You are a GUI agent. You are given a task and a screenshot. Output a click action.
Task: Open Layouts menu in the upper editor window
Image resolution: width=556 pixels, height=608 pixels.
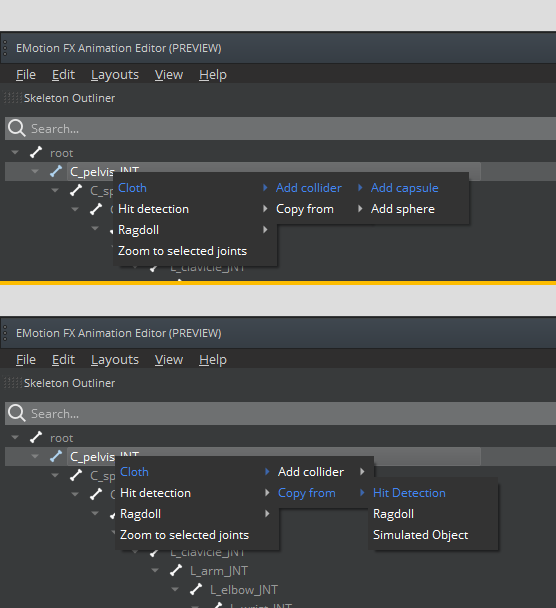coord(115,74)
